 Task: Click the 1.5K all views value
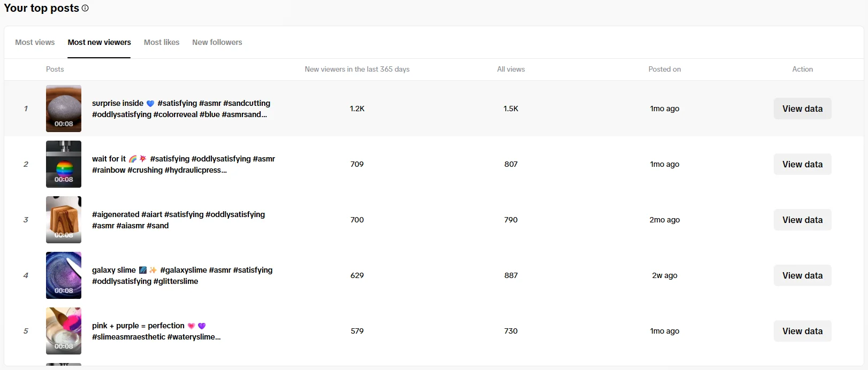coord(511,109)
